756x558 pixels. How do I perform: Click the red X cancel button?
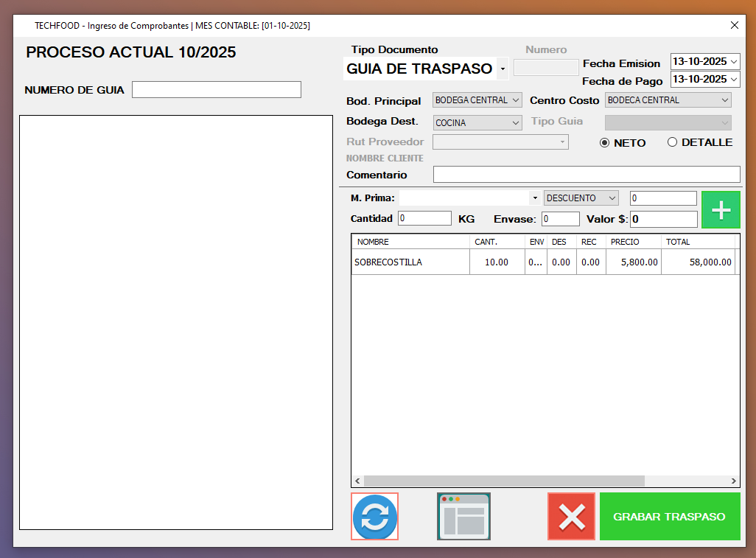click(571, 517)
